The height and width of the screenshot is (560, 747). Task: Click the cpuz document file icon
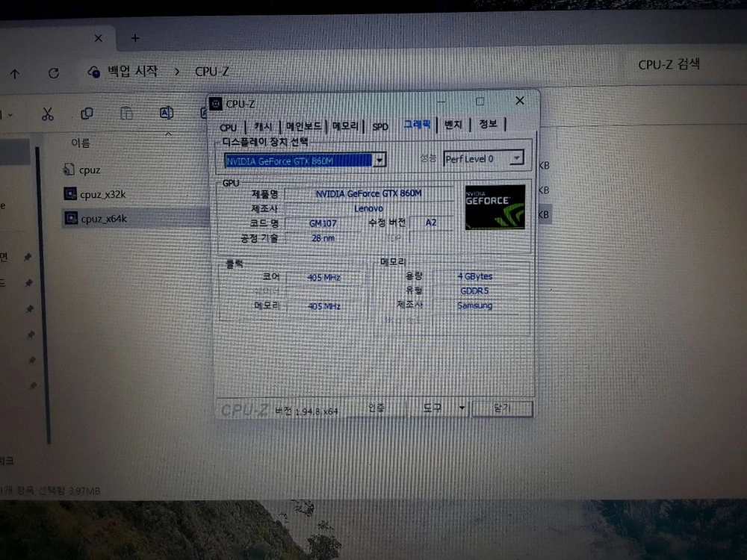69,169
